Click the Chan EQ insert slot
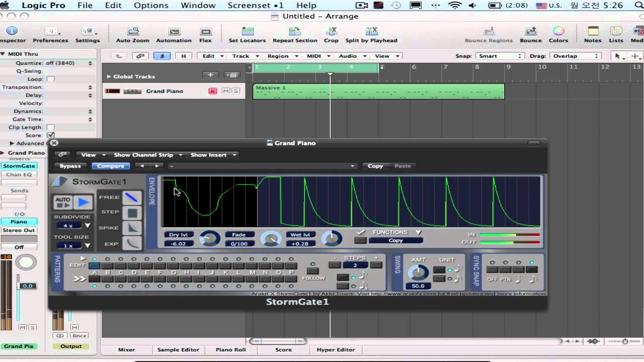 point(19,174)
